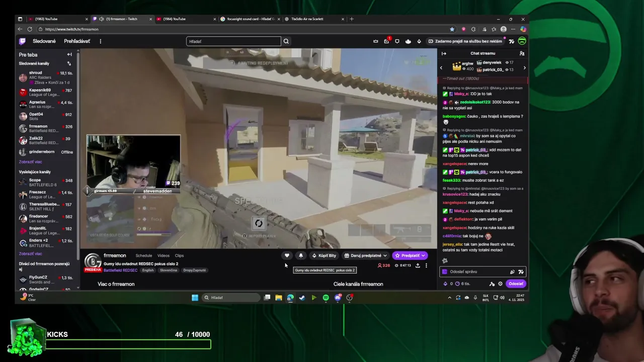Screen dimensions: 644x362
Task: Open the Windows Start menu
Action: 195,298
